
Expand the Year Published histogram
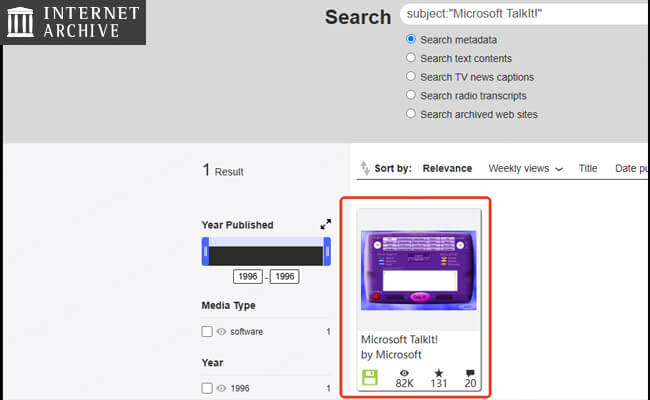[326, 224]
